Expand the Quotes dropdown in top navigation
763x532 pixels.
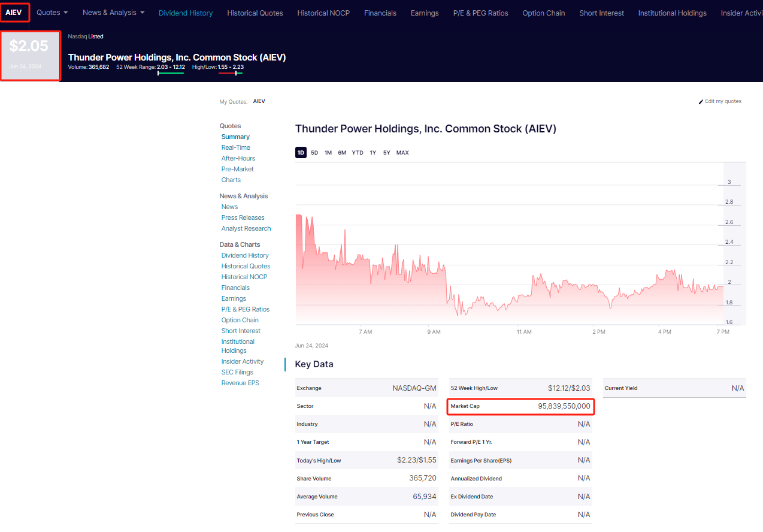point(52,13)
